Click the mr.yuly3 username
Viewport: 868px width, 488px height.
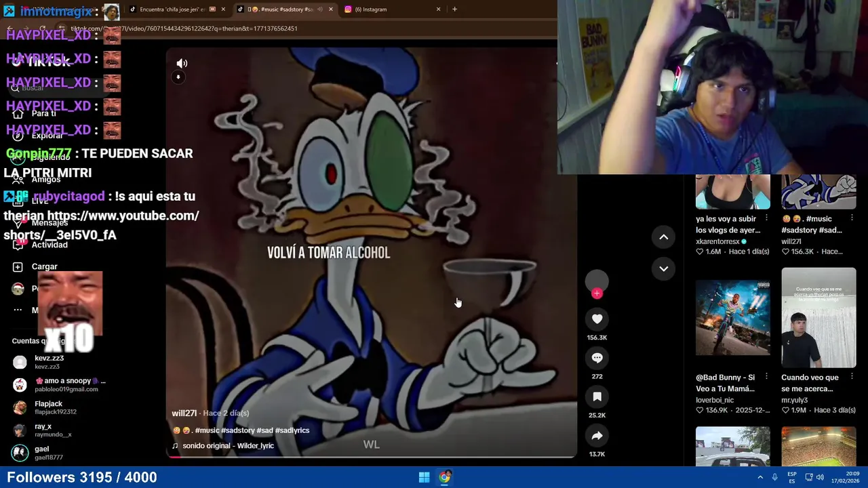794,400
